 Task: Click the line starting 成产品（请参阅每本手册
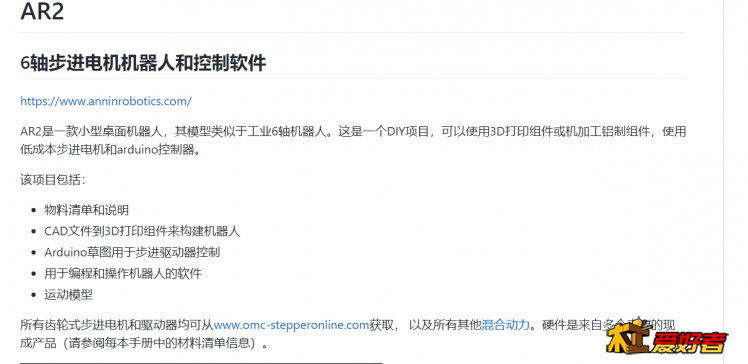(x=144, y=343)
